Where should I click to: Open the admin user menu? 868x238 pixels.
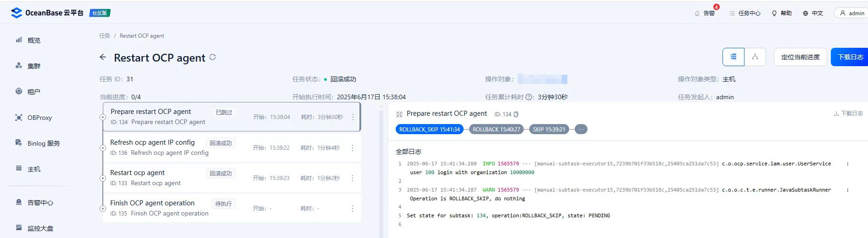(852, 13)
